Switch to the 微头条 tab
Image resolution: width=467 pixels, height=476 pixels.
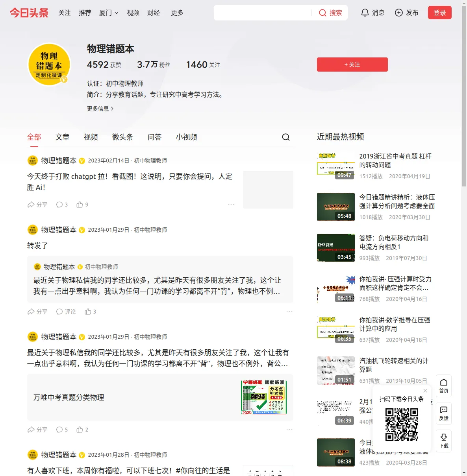click(x=123, y=137)
